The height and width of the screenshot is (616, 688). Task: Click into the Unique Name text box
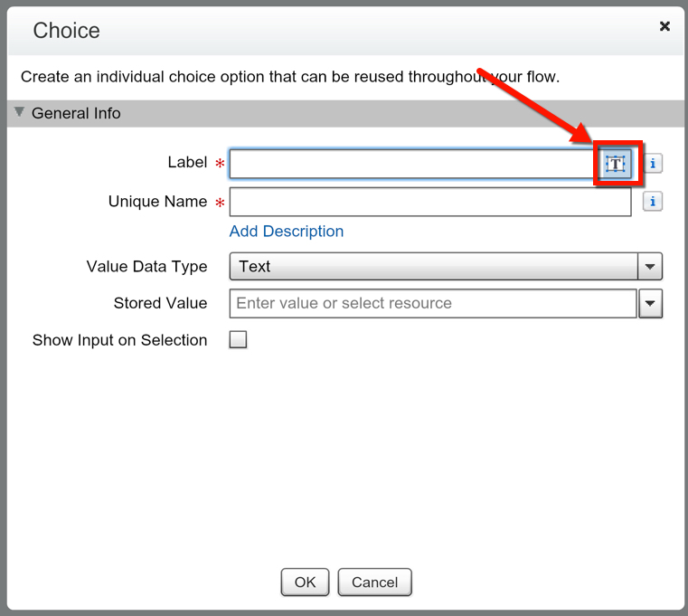(x=429, y=202)
